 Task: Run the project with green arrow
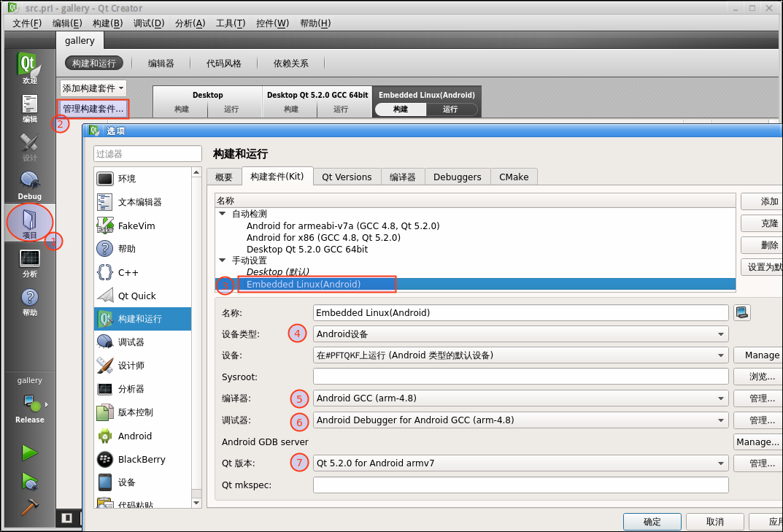tap(29, 452)
